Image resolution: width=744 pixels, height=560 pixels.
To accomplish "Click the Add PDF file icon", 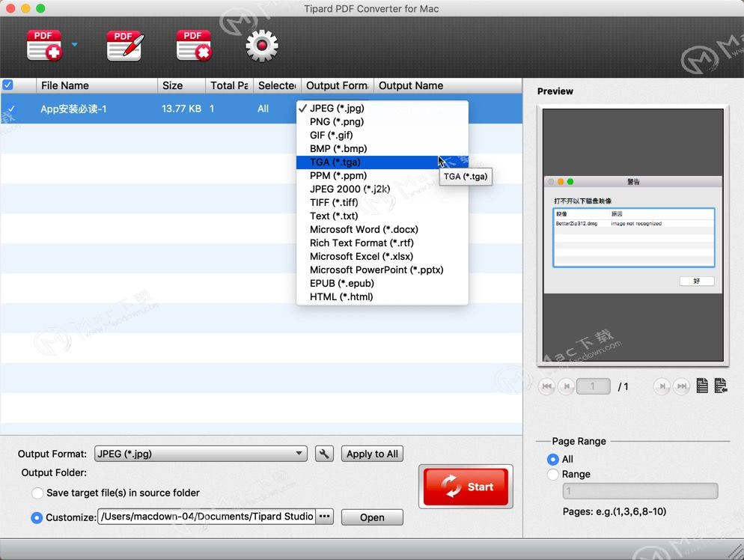I will pyautogui.click(x=43, y=46).
